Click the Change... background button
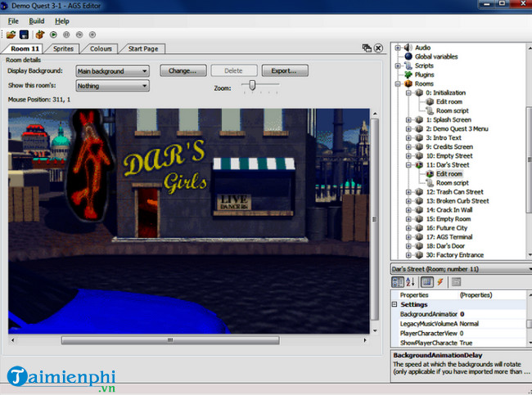Viewport: 532px width, 395px height. point(183,71)
